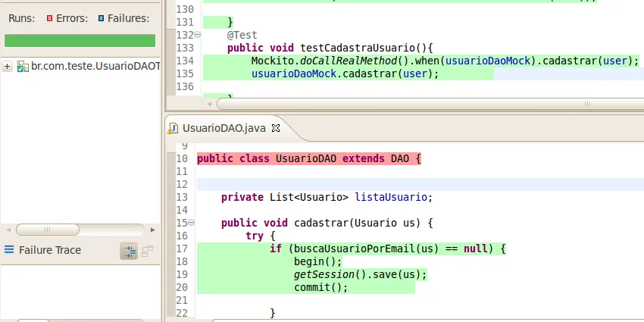Image resolution: width=644 pixels, height=322 pixels.
Task: Close the UsuarioDAO.java editor tab
Action: [276, 128]
